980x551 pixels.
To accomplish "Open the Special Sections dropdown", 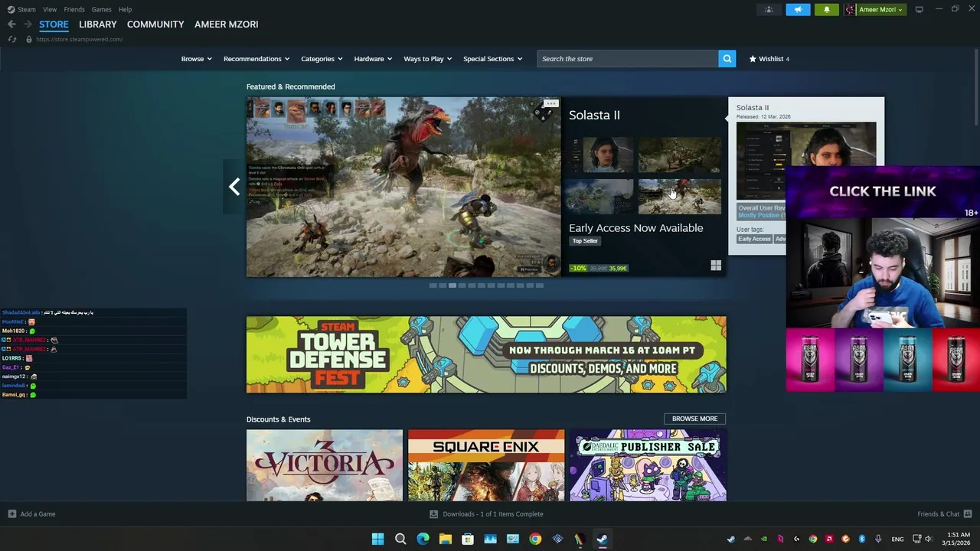I will click(x=492, y=59).
